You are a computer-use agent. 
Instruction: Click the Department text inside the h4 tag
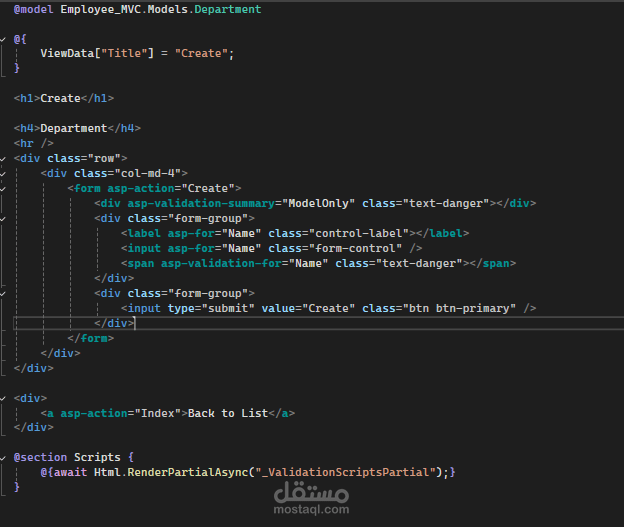point(74,128)
